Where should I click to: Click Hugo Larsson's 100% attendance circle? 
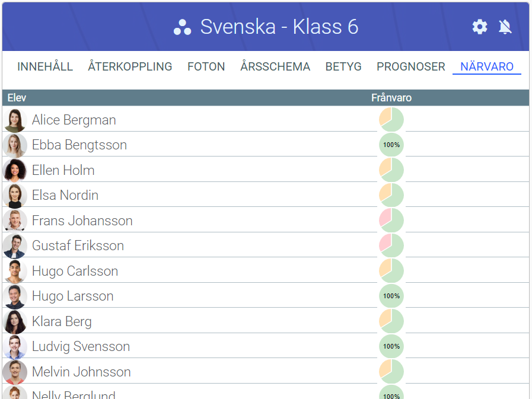(391, 296)
